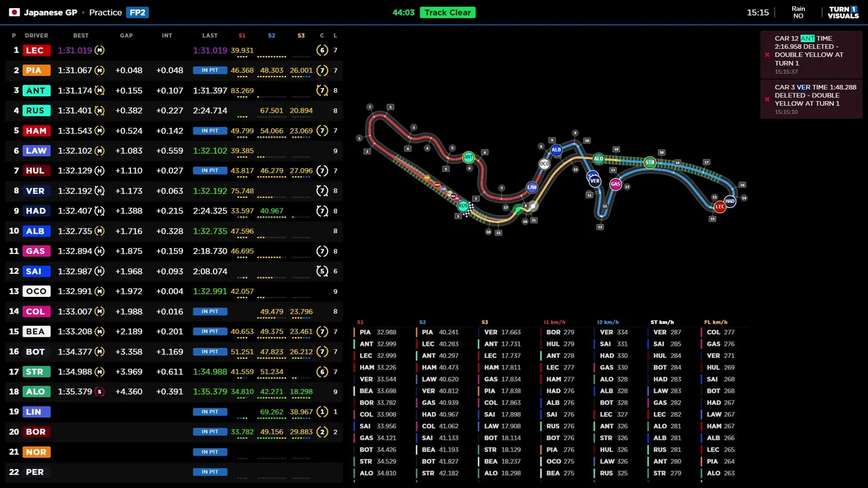
Task: Click the ALO car marker on the track map
Action: [598, 159]
